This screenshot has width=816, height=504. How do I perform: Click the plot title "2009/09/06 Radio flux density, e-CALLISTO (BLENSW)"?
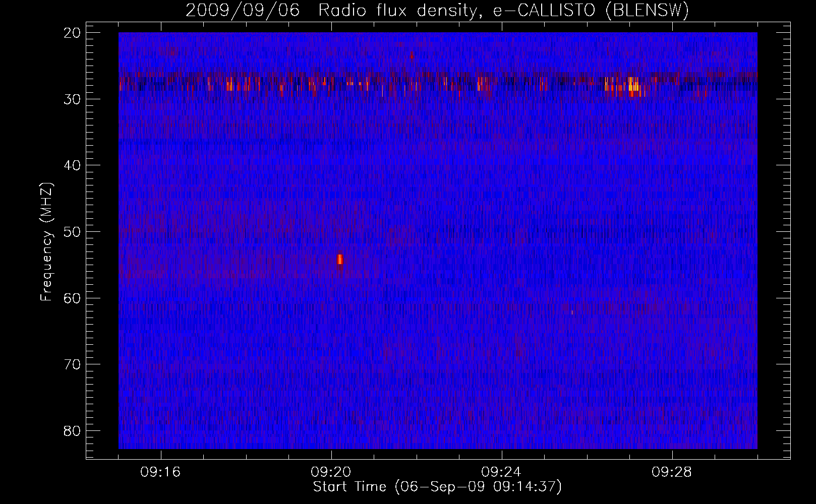[x=437, y=10]
